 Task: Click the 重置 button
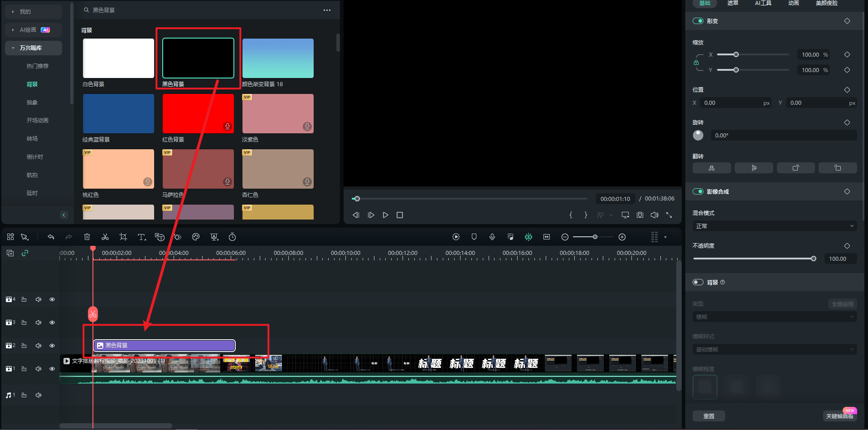click(709, 416)
